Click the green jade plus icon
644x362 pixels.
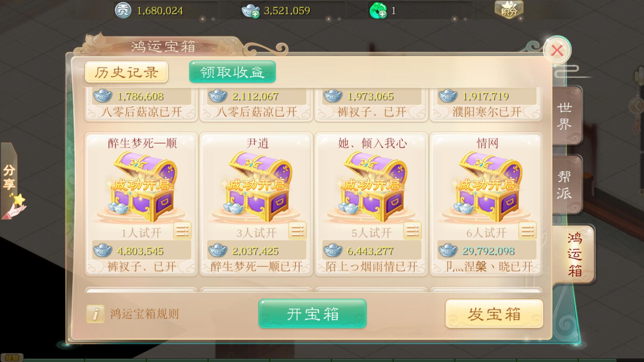tap(378, 11)
